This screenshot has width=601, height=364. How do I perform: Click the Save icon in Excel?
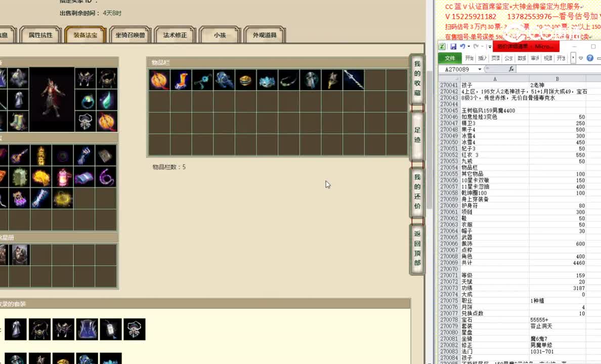pos(453,47)
